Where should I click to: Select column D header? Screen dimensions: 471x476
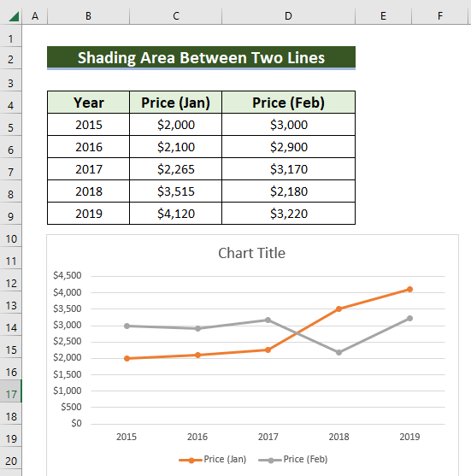288,15
